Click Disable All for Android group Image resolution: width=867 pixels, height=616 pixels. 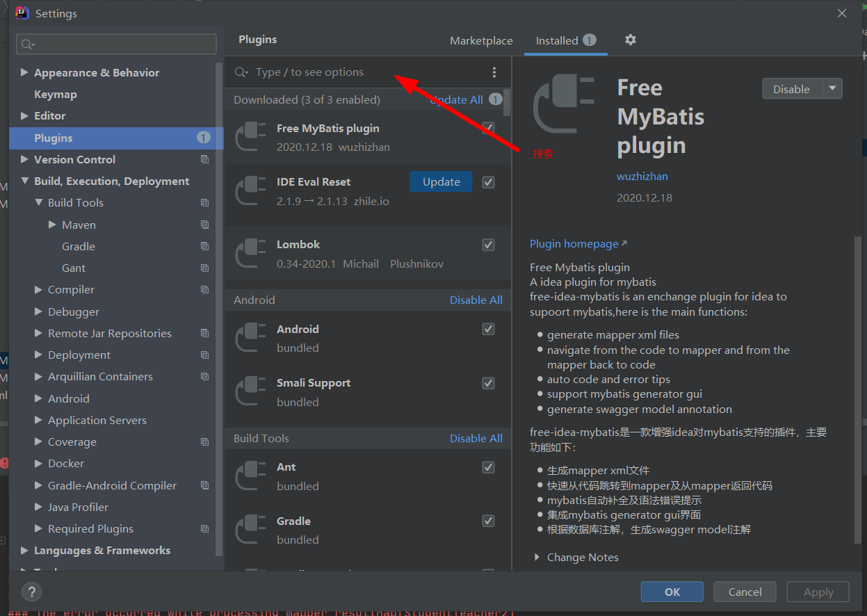pyautogui.click(x=476, y=300)
